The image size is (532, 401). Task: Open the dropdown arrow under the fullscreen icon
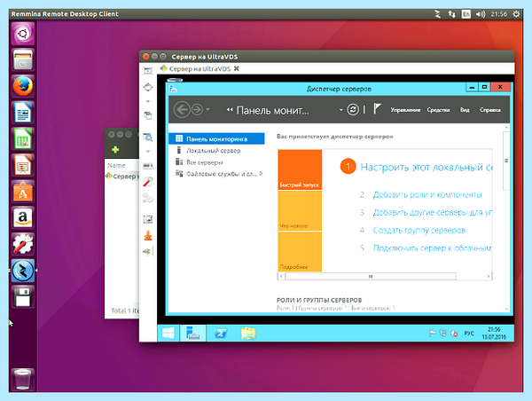(148, 101)
